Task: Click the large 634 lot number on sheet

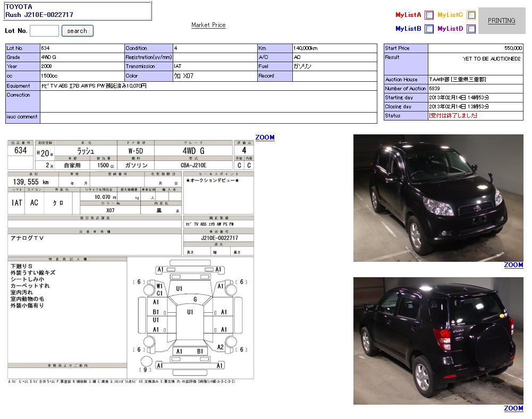Action: click(x=21, y=151)
